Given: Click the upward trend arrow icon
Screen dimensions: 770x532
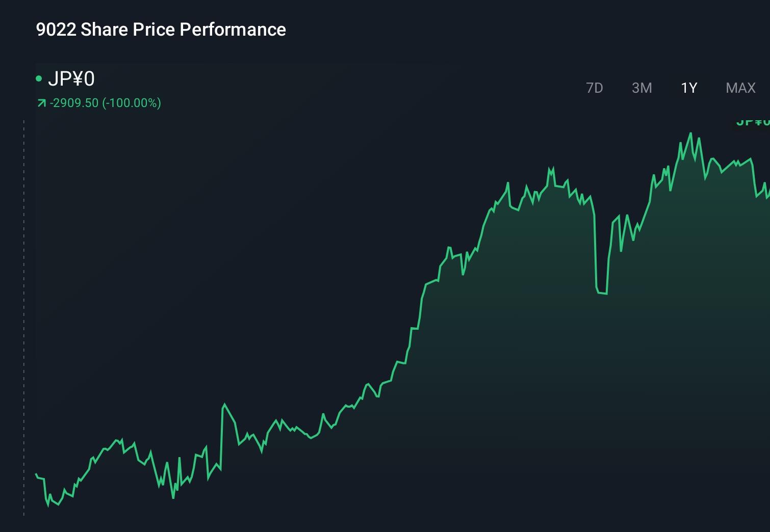Looking at the screenshot, I should point(41,102).
